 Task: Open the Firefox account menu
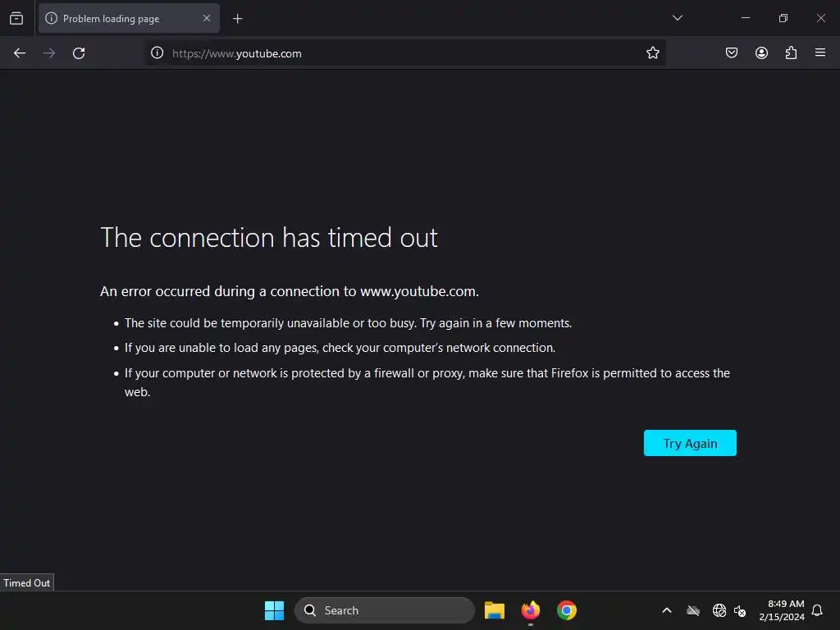pyautogui.click(x=761, y=53)
